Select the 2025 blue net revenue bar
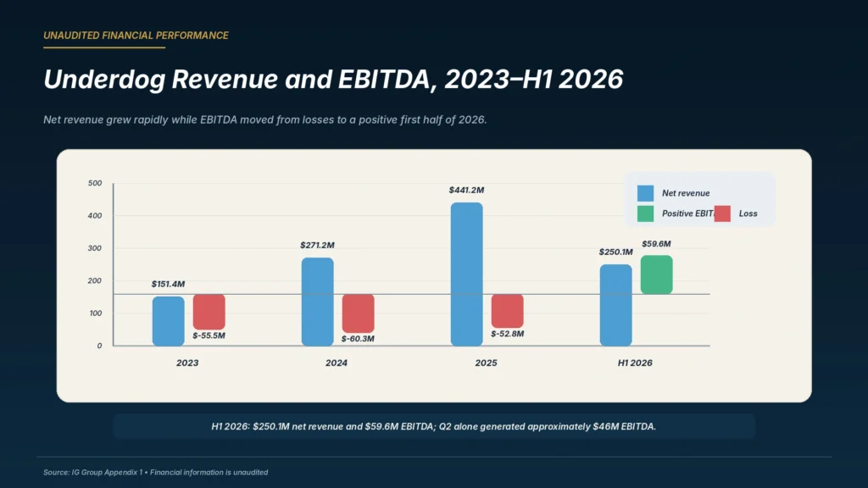Image resolution: width=868 pixels, height=488 pixels. 467,274
